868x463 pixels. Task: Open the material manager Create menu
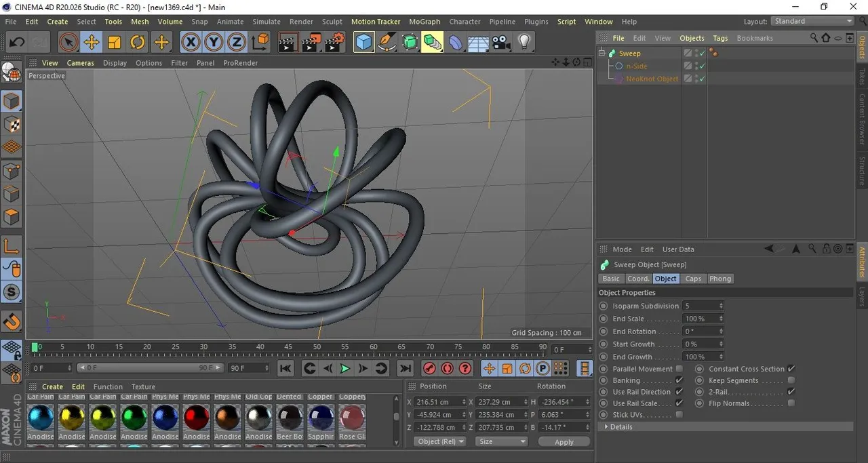[x=52, y=386]
